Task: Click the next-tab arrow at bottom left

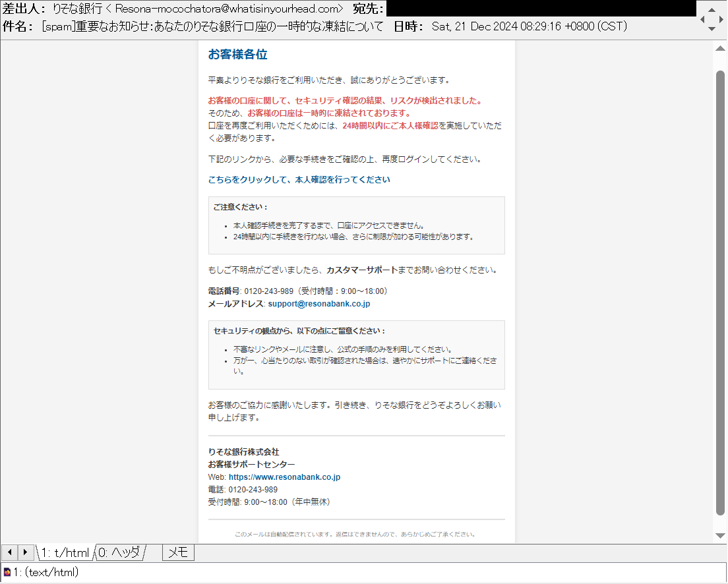Action: coord(25,552)
